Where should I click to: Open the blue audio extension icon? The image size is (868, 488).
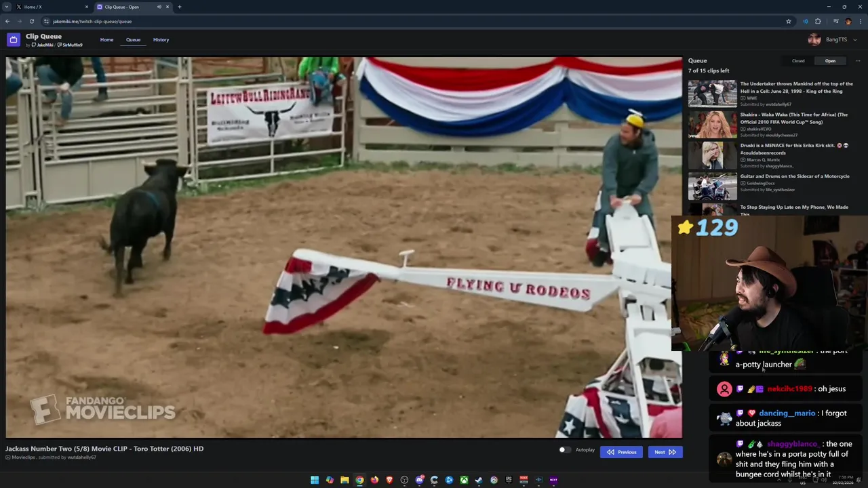coord(806,21)
